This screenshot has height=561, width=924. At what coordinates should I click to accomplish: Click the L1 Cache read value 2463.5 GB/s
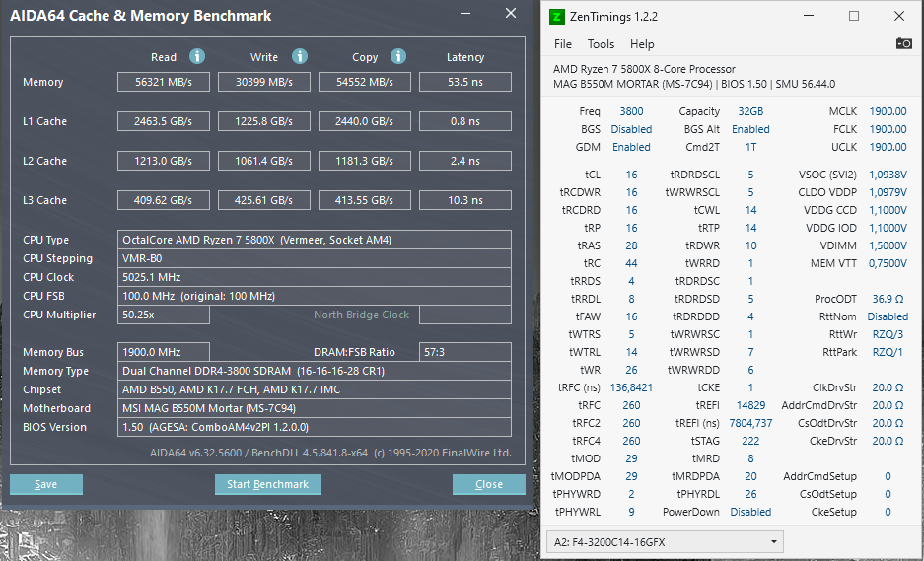(164, 121)
